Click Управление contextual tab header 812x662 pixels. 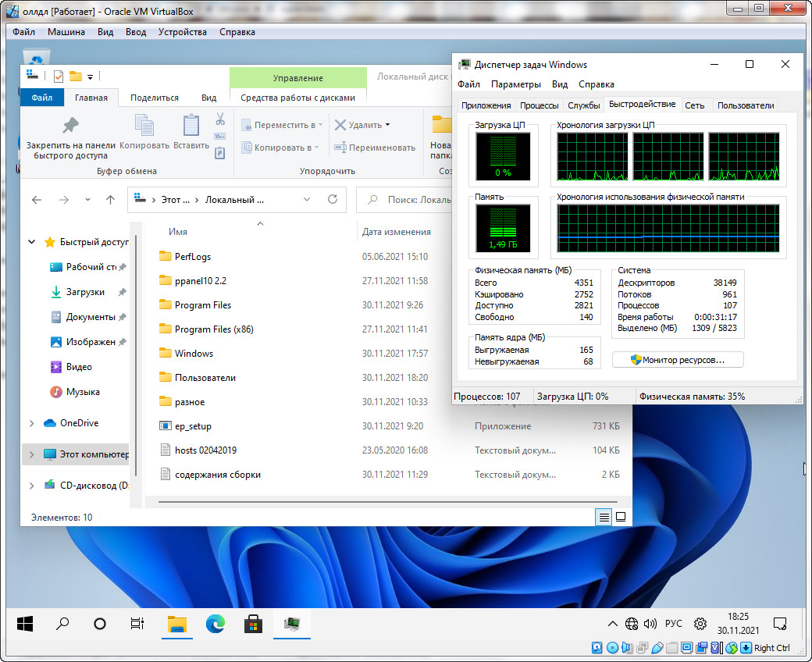[297, 77]
